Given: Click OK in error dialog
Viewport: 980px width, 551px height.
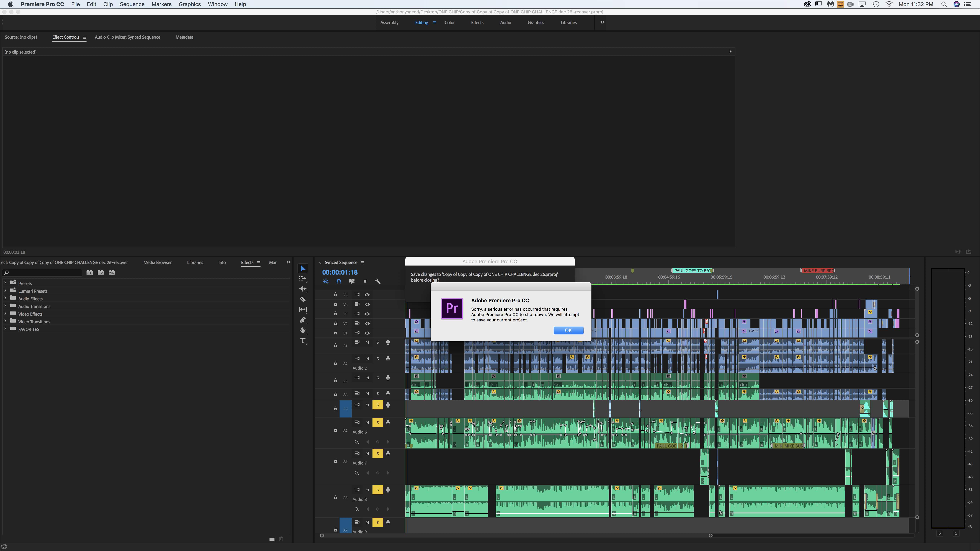Looking at the screenshot, I should point(568,330).
